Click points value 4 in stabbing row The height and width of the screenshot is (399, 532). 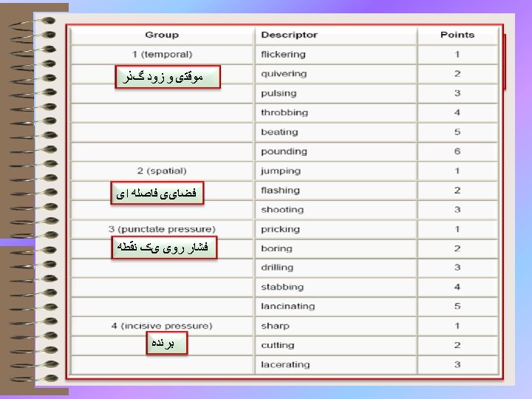(x=457, y=287)
